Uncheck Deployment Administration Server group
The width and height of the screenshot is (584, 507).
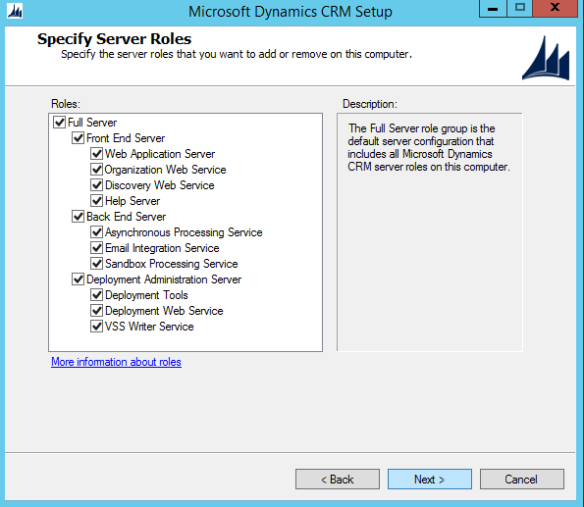78,279
